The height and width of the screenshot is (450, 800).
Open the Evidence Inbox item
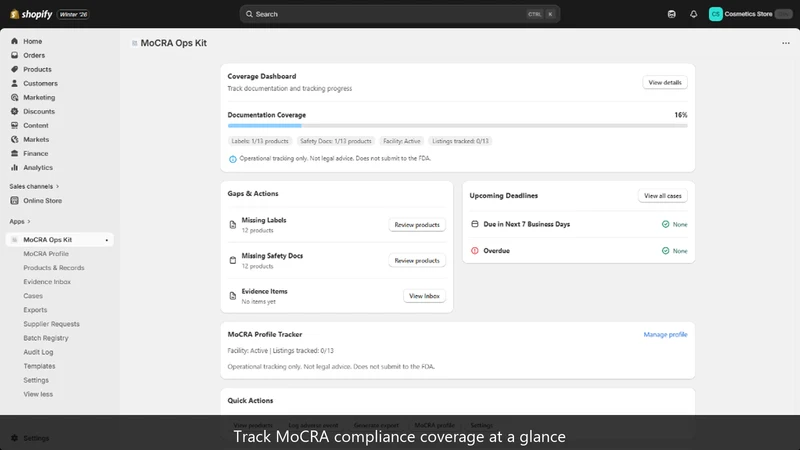click(x=47, y=282)
